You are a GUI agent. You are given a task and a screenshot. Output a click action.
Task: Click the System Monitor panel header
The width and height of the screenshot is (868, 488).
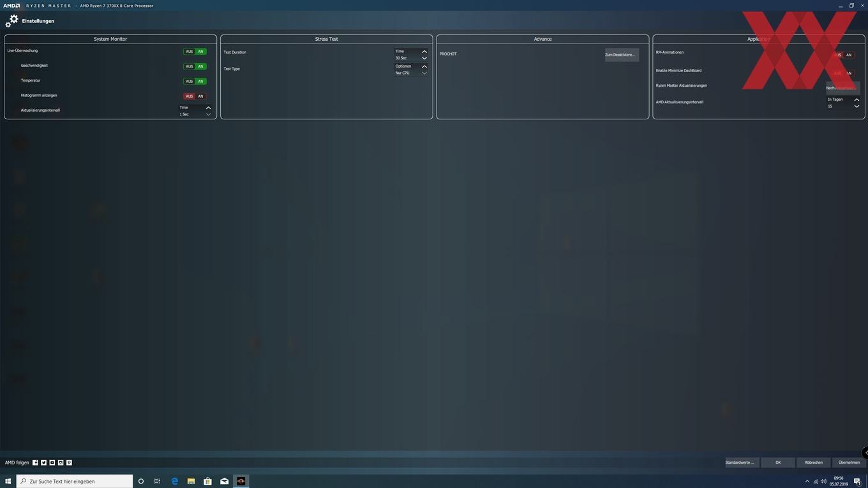[110, 39]
